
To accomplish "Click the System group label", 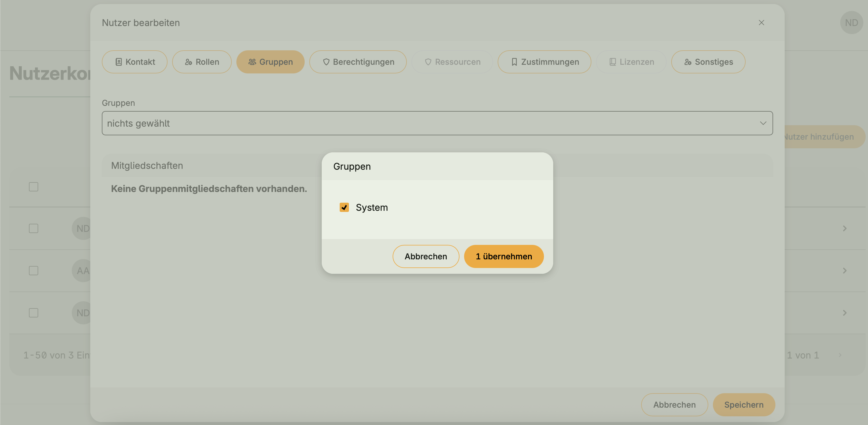I will click(372, 208).
